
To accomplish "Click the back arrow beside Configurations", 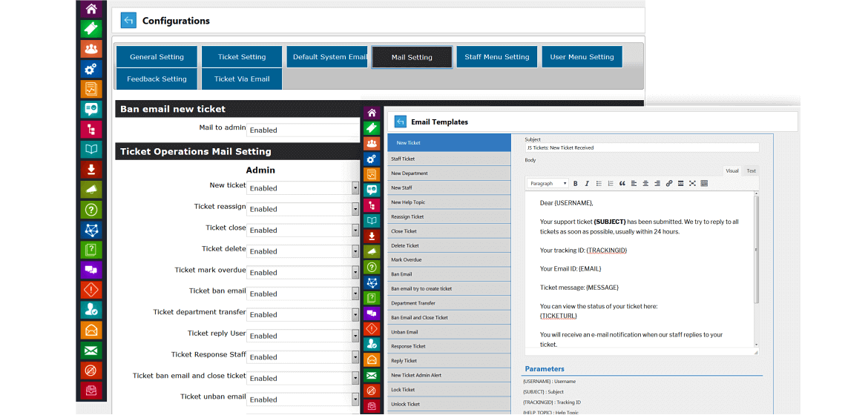I will [128, 21].
